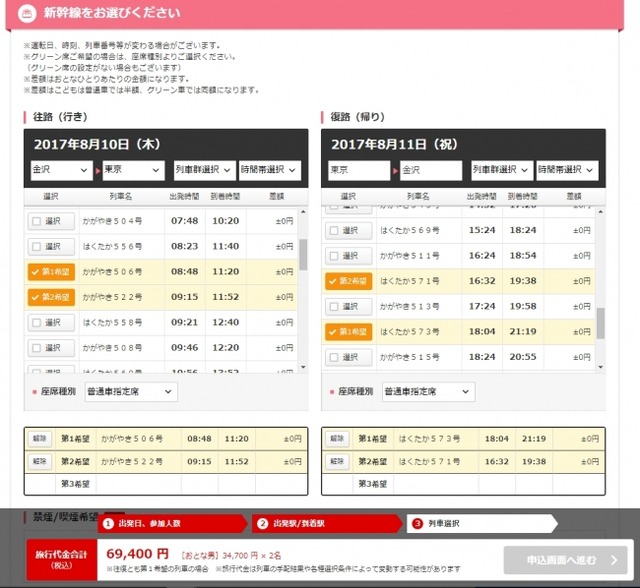
Task: Open outbound 列車群選択 dropdown
Action: (204, 170)
